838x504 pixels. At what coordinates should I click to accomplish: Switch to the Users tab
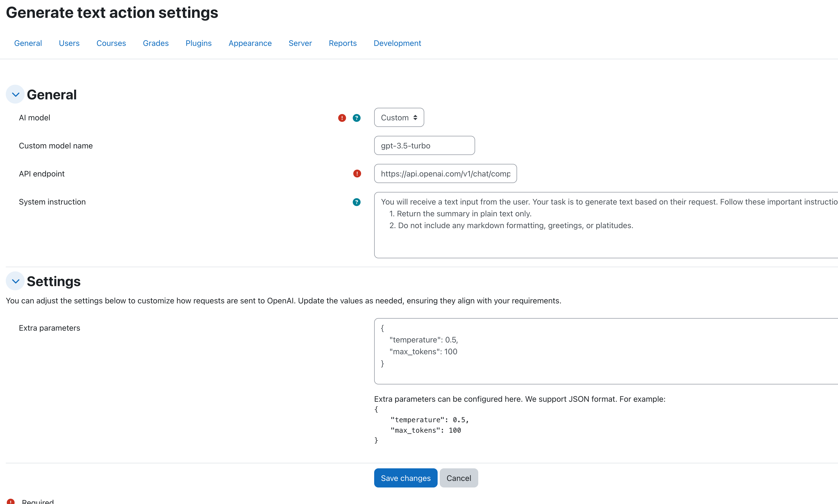tap(69, 43)
